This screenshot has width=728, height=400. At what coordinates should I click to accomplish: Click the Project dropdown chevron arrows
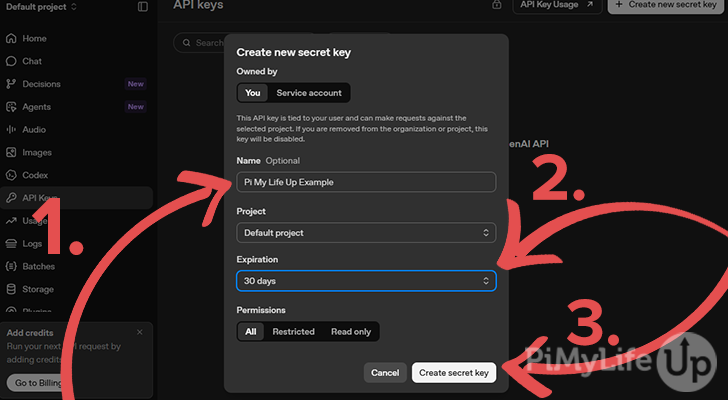pyautogui.click(x=486, y=233)
